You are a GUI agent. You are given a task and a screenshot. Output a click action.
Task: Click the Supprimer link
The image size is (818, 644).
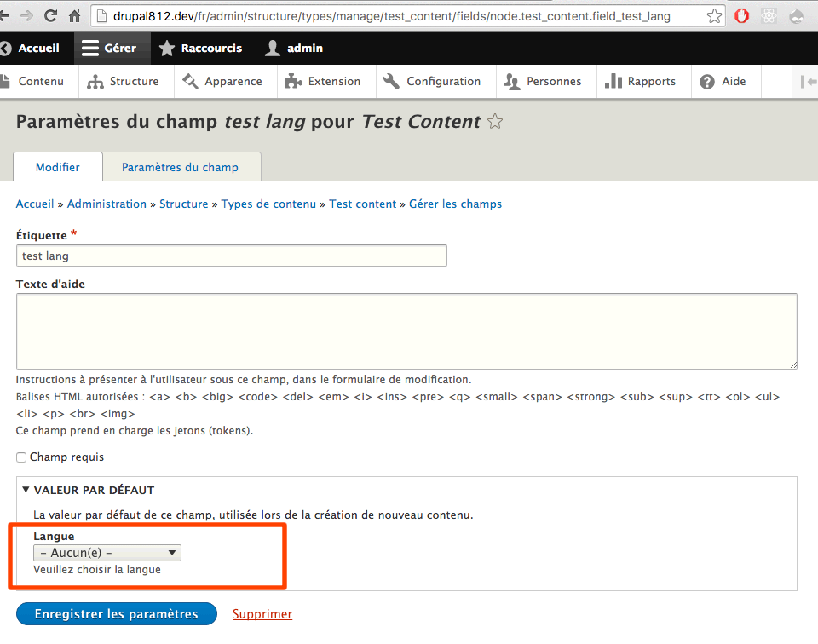pyautogui.click(x=262, y=613)
